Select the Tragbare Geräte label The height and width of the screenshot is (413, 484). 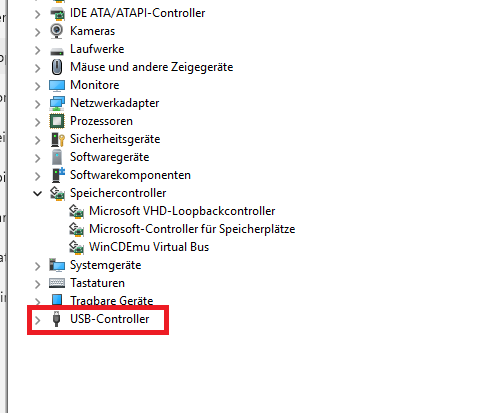[112, 301]
